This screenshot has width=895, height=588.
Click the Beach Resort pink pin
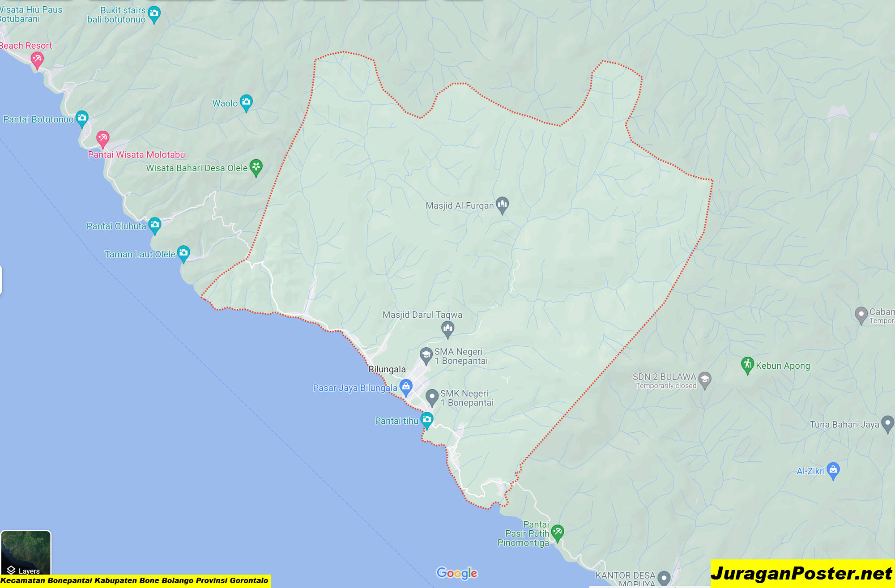(37, 60)
